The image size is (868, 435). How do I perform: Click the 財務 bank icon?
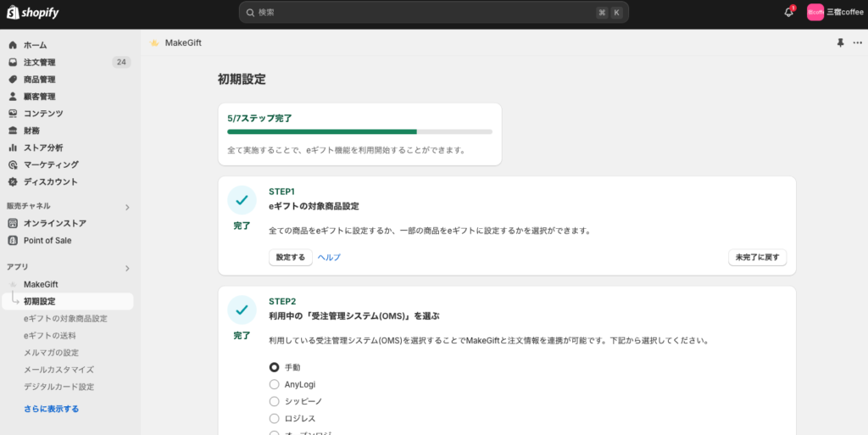13,131
